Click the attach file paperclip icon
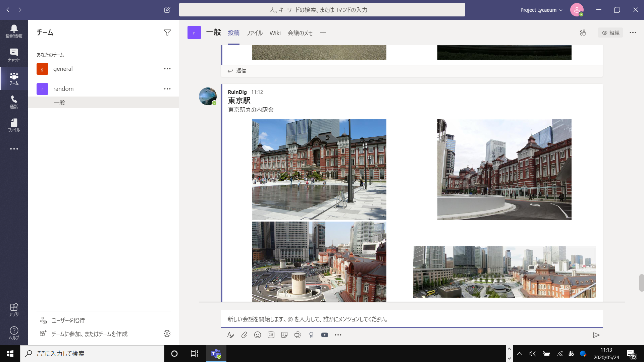The image size is (644, 362). pos(244,335)
